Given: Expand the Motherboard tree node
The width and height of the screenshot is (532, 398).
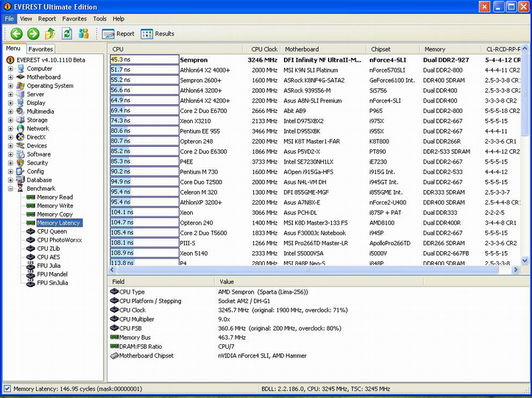Looking at the screenshot, I should click(x=11, y=77).
